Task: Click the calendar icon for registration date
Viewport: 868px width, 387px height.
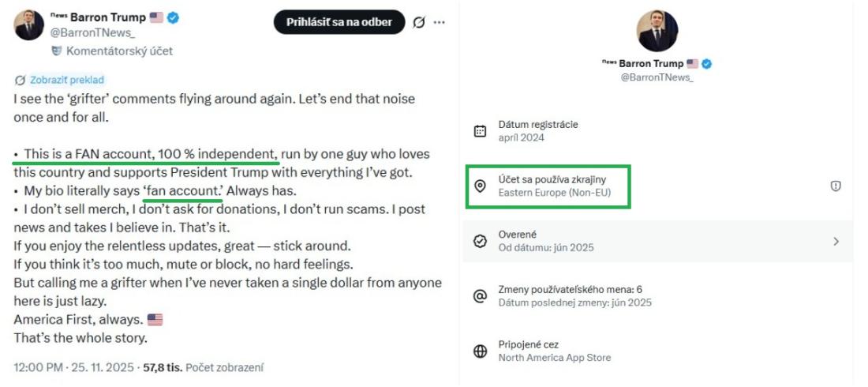Action: (x=480, y=131)
